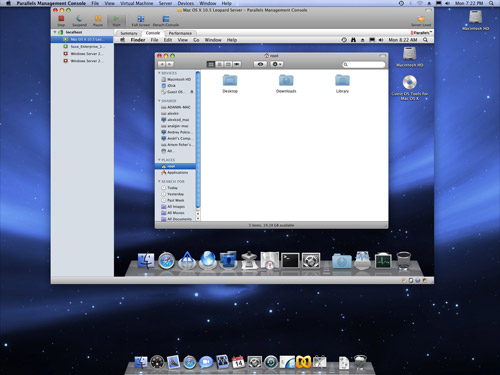Click Detach Console toolbar icon
This screenshot has height=375, width=500.
166,21
